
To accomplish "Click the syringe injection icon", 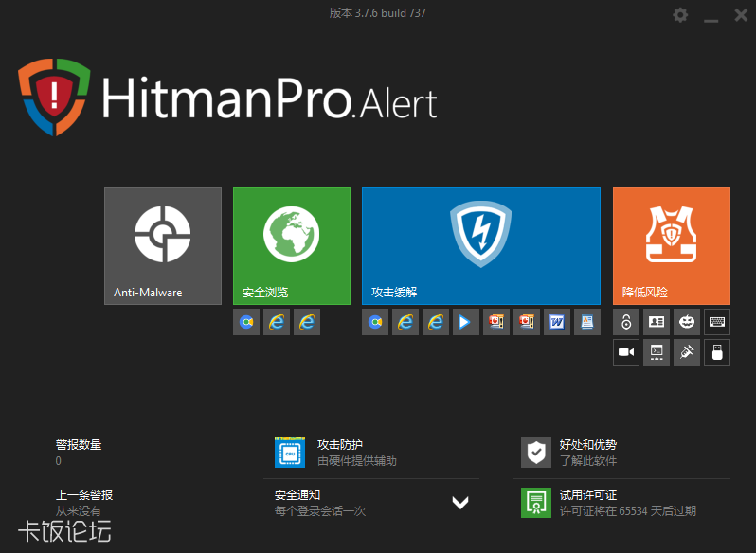I will pyautogui.click(x=687, y=352).
